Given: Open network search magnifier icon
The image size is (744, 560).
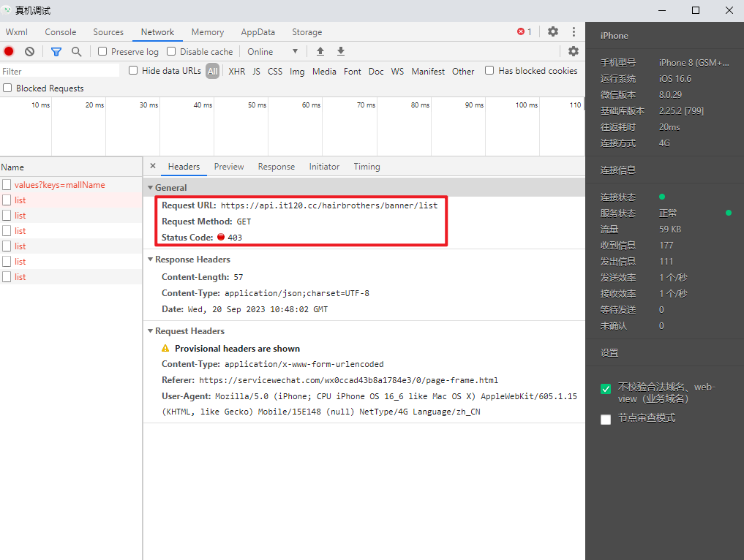Looking at the screenshot, I should click(x=76, y=51).
